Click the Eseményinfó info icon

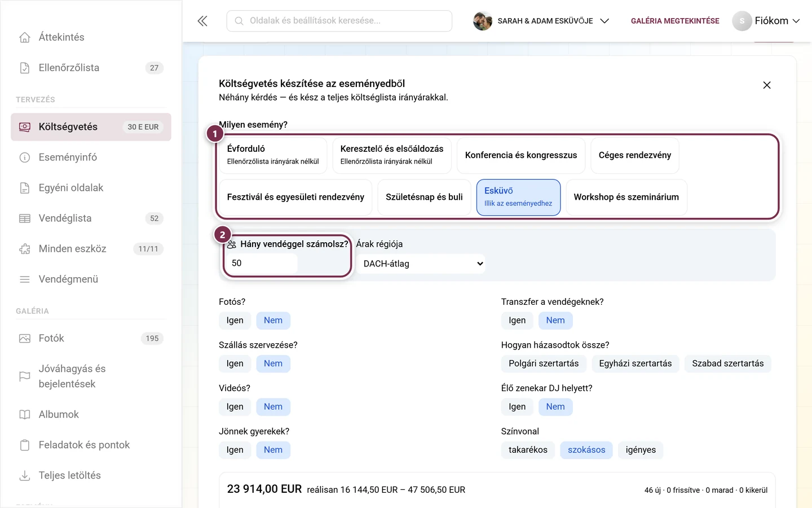[x=25, y=157]
